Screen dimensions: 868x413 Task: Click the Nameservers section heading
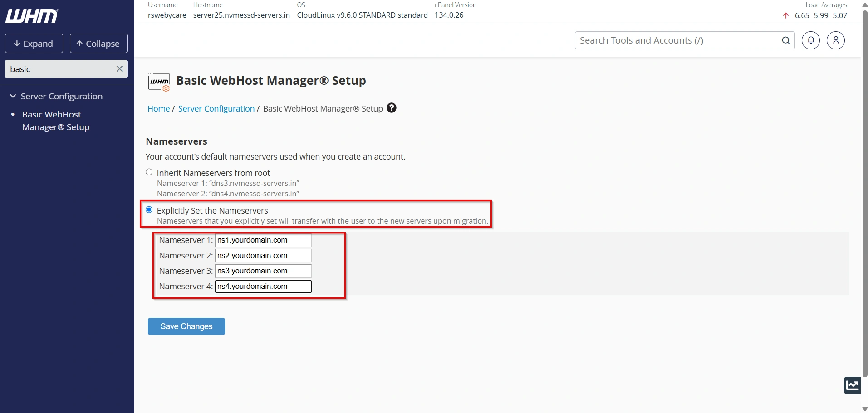click(x=177, y=141)
